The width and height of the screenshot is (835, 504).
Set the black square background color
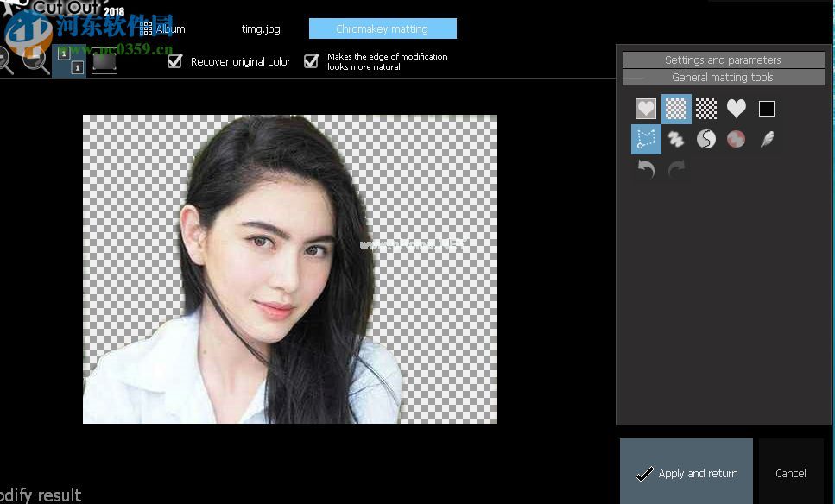[767, 109]
